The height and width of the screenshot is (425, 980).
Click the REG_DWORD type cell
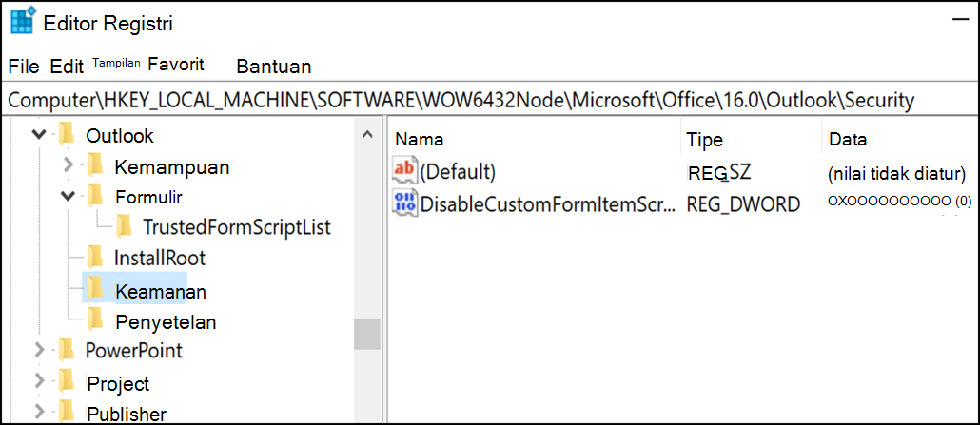point(743,203)
